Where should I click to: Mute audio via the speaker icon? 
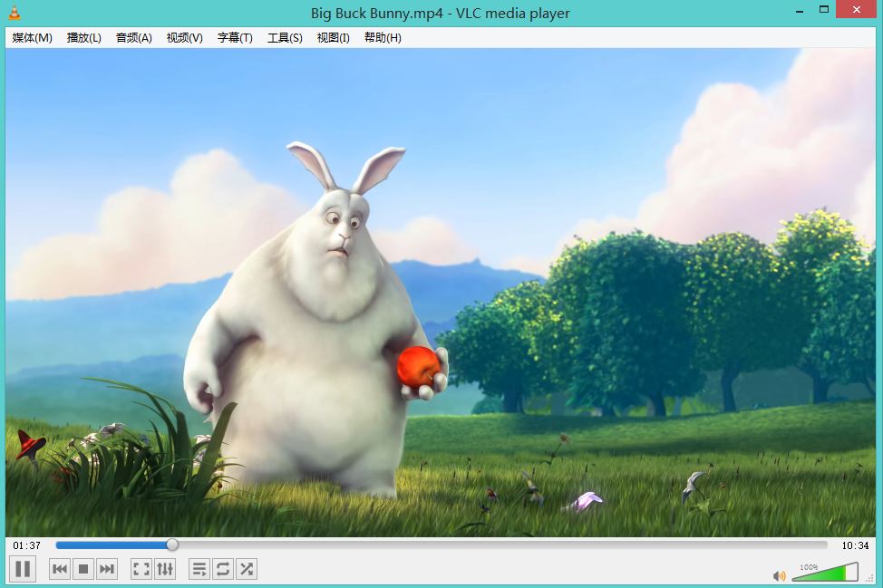pyautogui.click(x=778, y=575)
